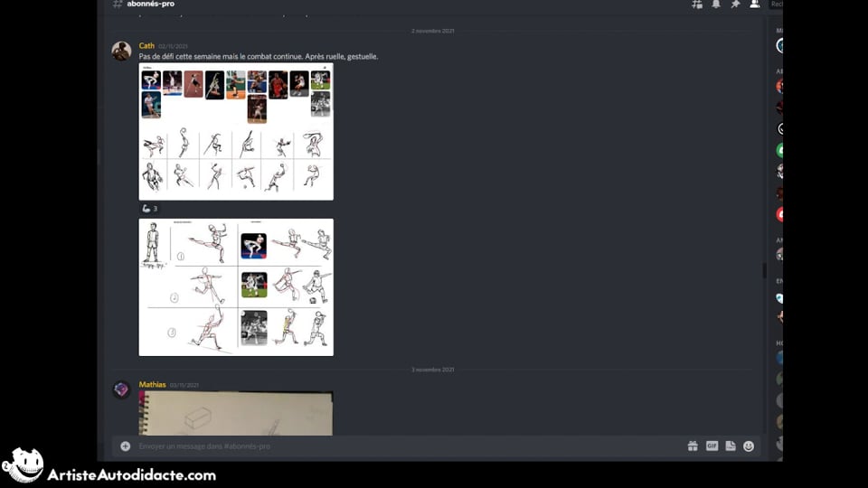Open Cath's profile via her avatar

tap(121, 51)
